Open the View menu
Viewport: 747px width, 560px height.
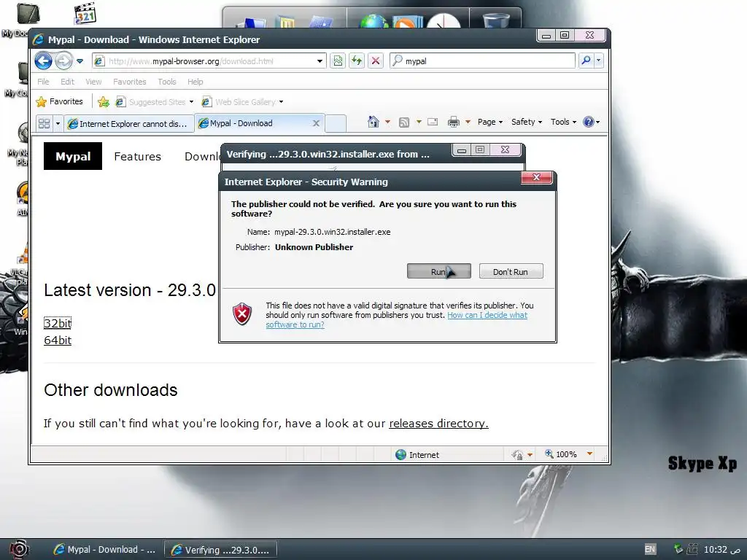pos(93,82)
